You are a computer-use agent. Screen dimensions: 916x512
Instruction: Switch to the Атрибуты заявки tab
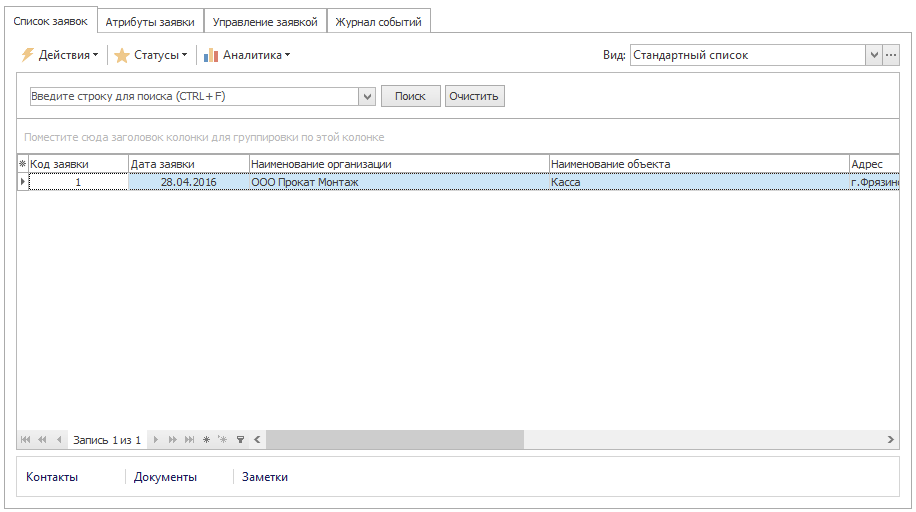pos(150,22)
